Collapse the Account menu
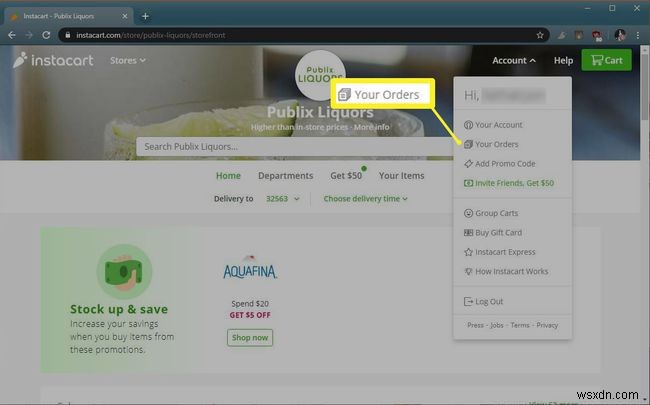Image resolution: width=650 pixels, height=405 pixels. point(514,61)
